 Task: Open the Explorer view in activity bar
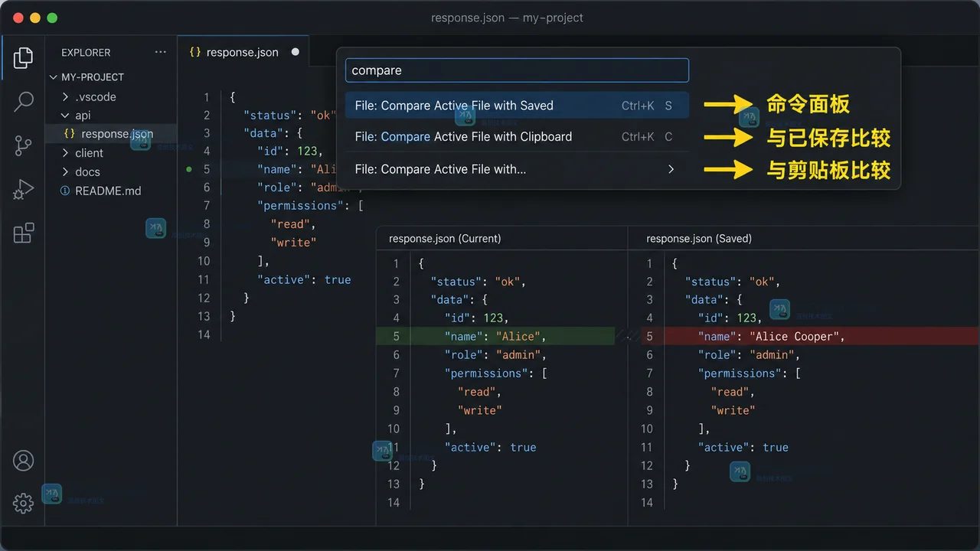point(24,57)
